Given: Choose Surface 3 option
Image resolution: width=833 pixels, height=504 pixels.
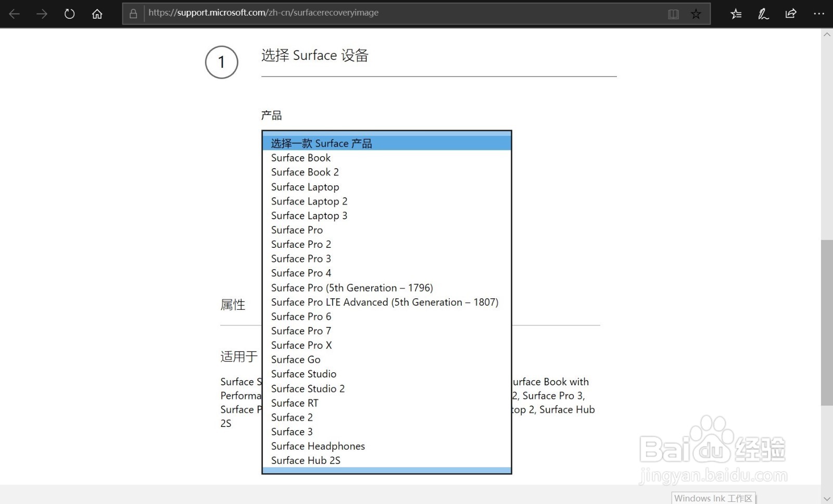Looking at the screenshot, I should point(387,432).
